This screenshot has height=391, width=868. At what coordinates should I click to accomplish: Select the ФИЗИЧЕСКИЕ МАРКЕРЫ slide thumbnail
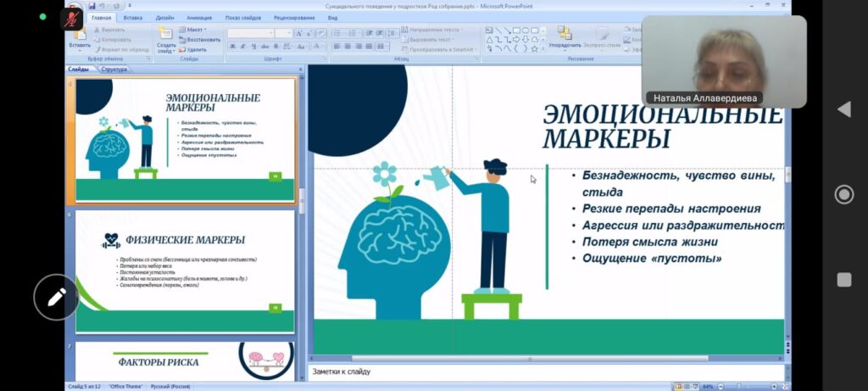[x=185, y=271]
